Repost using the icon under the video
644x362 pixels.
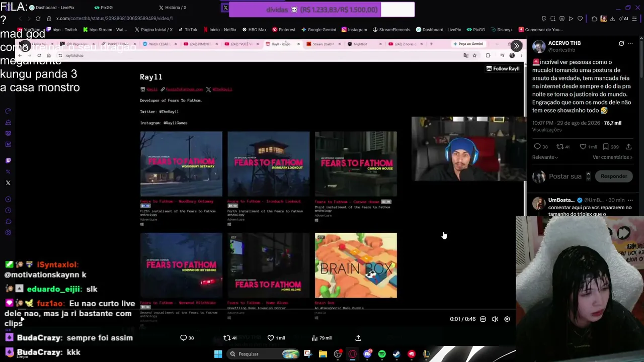coord(227,338)
